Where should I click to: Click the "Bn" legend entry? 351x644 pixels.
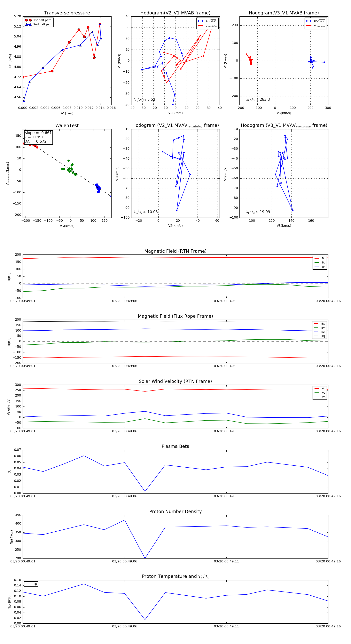[320, 267]
